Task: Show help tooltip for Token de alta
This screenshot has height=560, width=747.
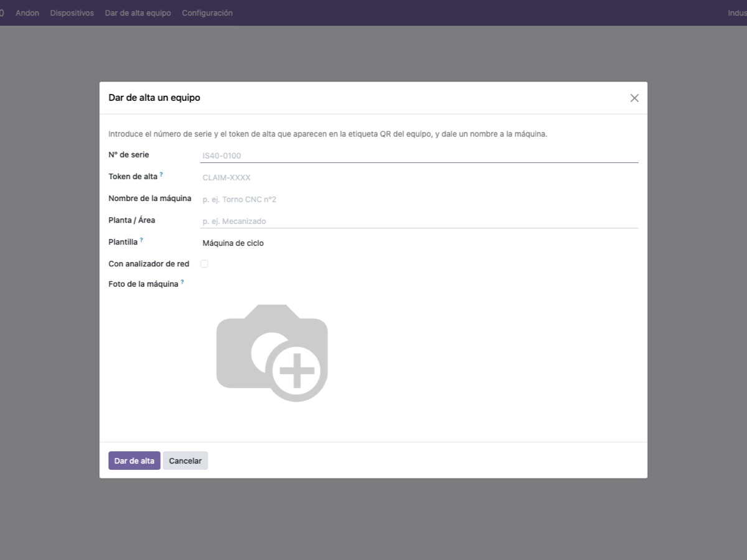Action: 161,175
